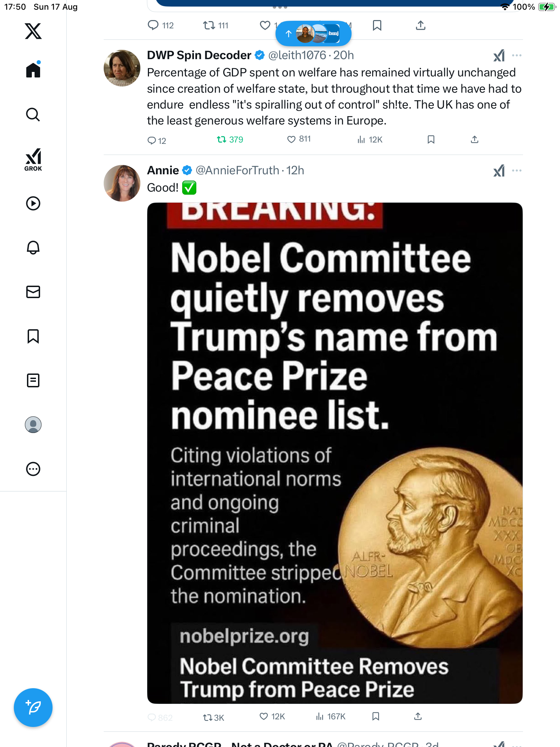Click the X logo

33,31
